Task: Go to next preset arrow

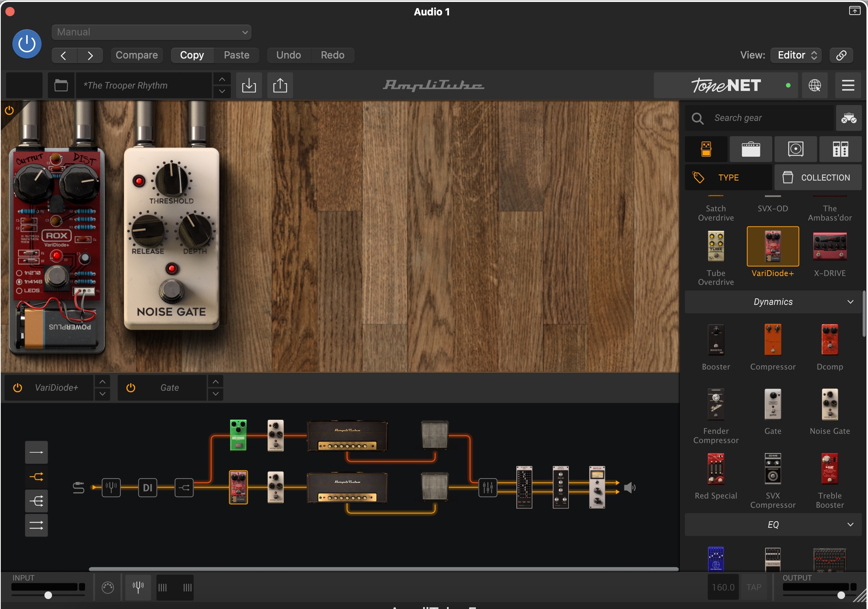Action: 90,55
